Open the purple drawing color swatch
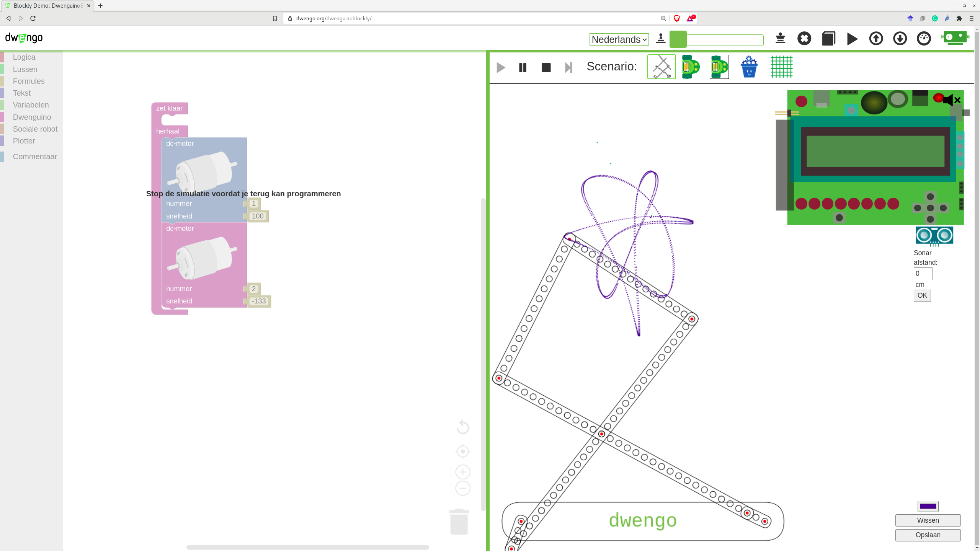Screen dimensions: 980x551 click(x=928, y=506)
